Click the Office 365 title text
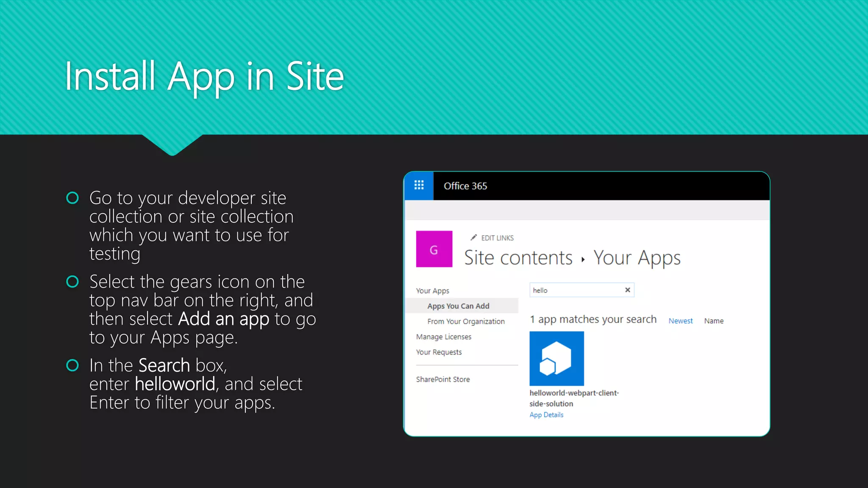Screen dimensions: 868x488 tap(465, 186)
